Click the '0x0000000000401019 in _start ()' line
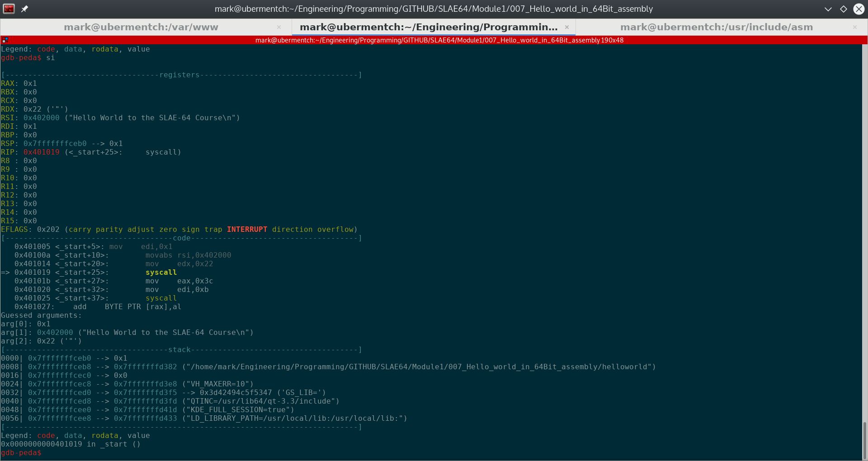Viewport: 868px width, 461px height. coord(71,444)
